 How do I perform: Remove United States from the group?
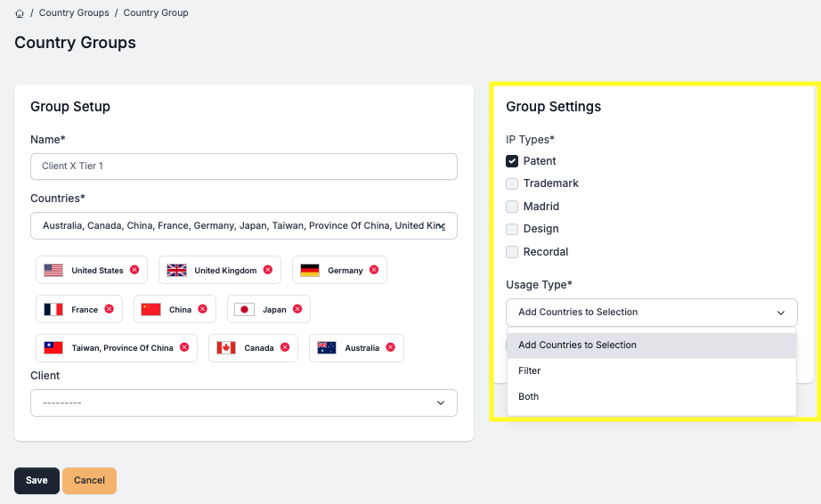coord(134,270)
